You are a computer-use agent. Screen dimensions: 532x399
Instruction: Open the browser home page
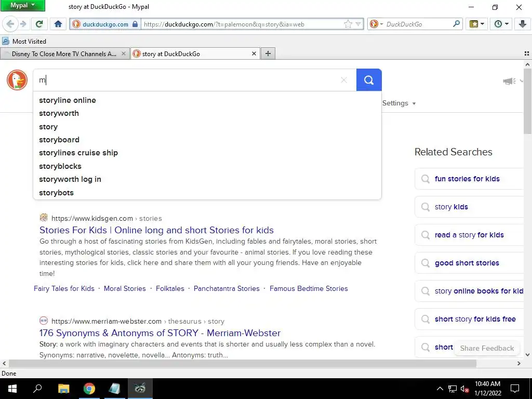click(58, 24)
